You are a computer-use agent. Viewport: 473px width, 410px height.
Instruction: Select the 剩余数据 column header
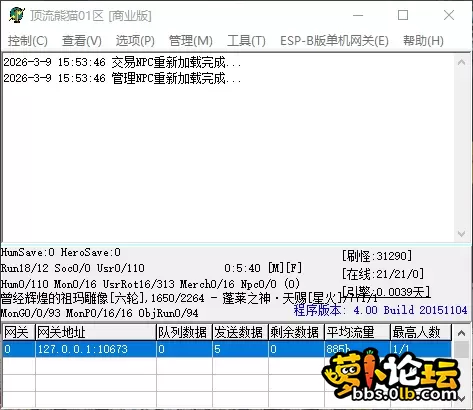pyautogui.click(x=296, y=332)
